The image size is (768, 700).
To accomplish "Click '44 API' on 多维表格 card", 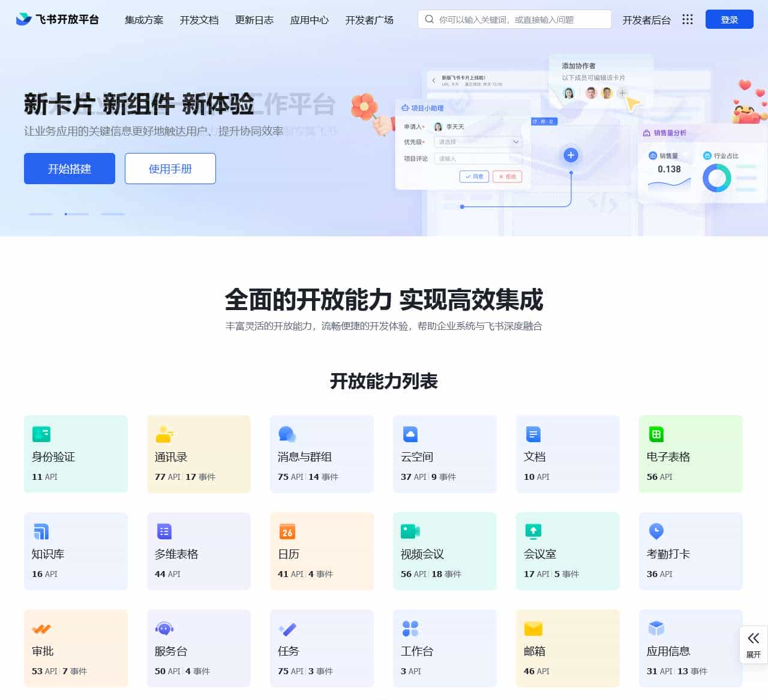I will (167, 574).
